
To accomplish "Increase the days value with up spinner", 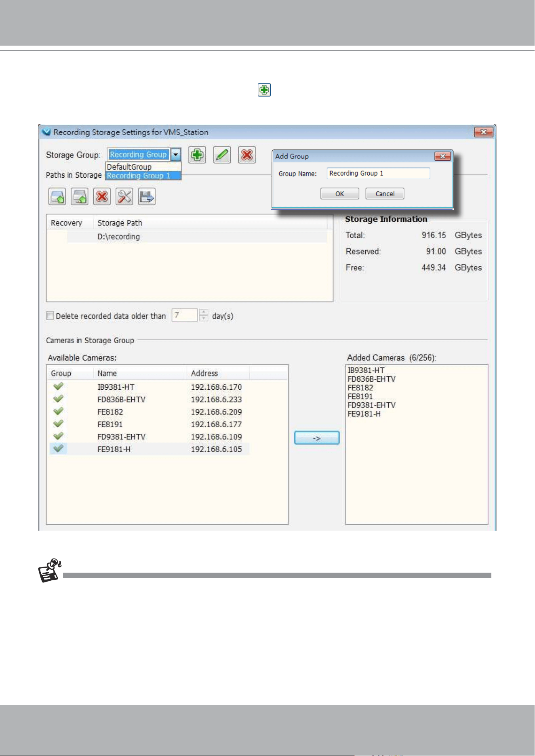I will click(204, 312).
